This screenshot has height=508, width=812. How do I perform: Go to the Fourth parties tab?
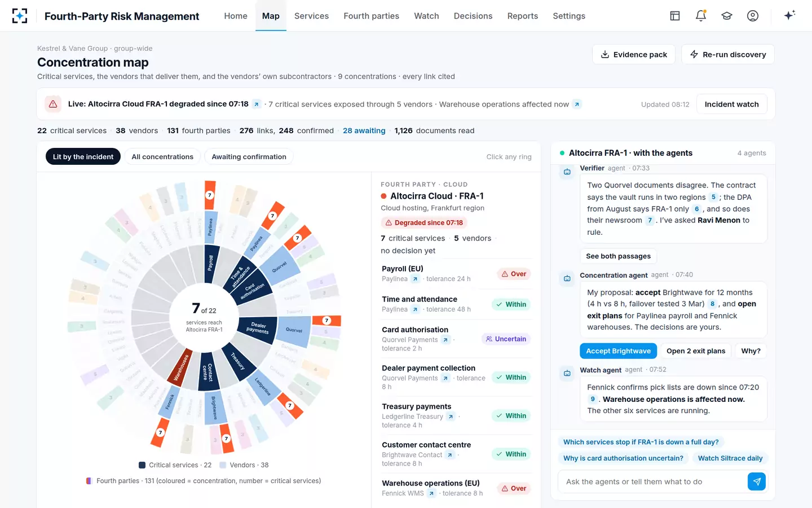click(x=371, y=16)
